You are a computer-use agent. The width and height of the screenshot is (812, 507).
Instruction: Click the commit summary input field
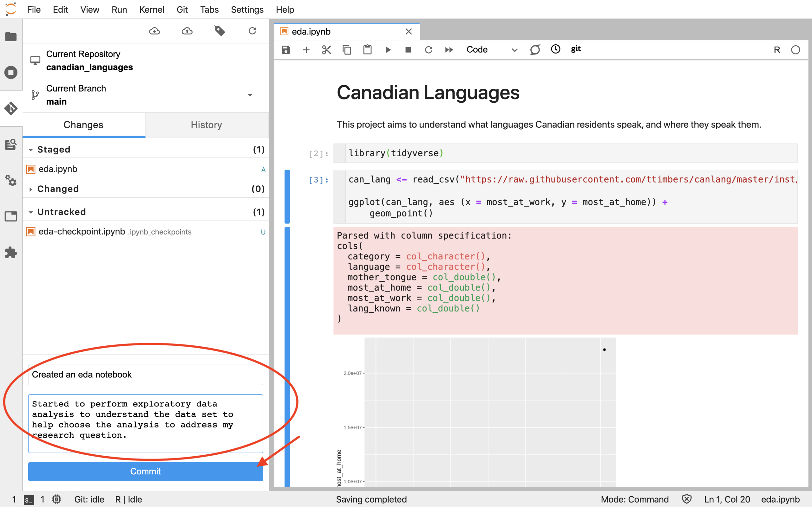coord(145,375)
